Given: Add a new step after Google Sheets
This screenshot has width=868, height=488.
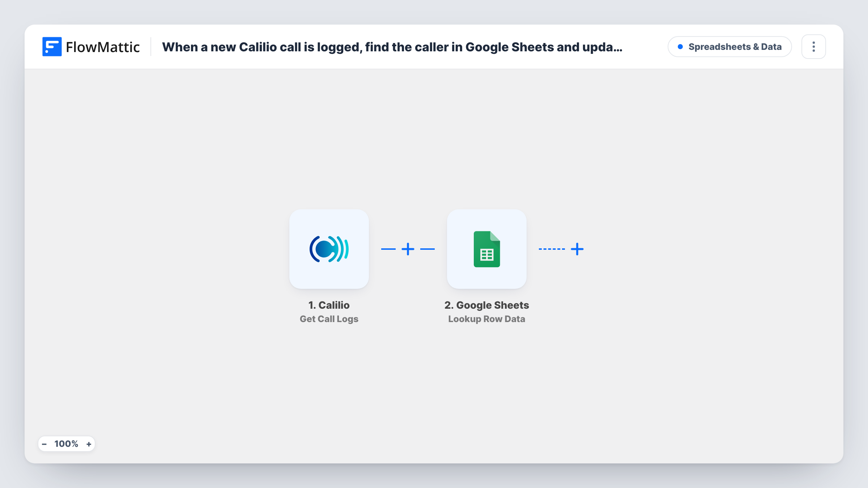Looking at the screenshot, I should [577, 249].
